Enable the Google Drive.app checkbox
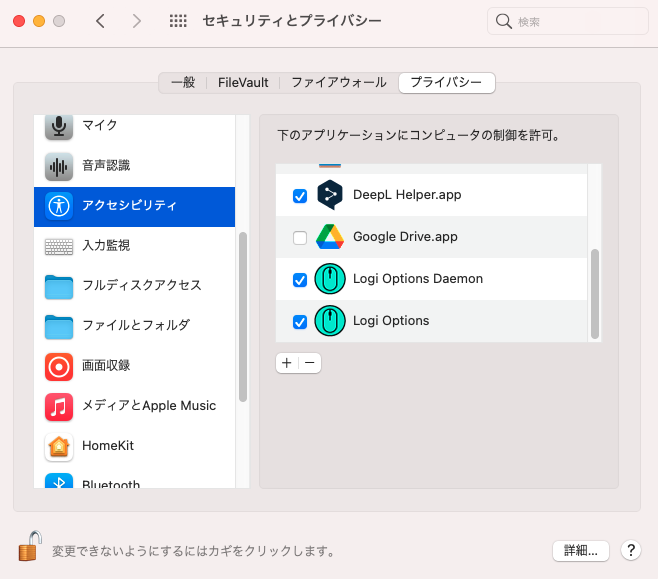The width and height of the screenshot is (658, 579). 300,238
